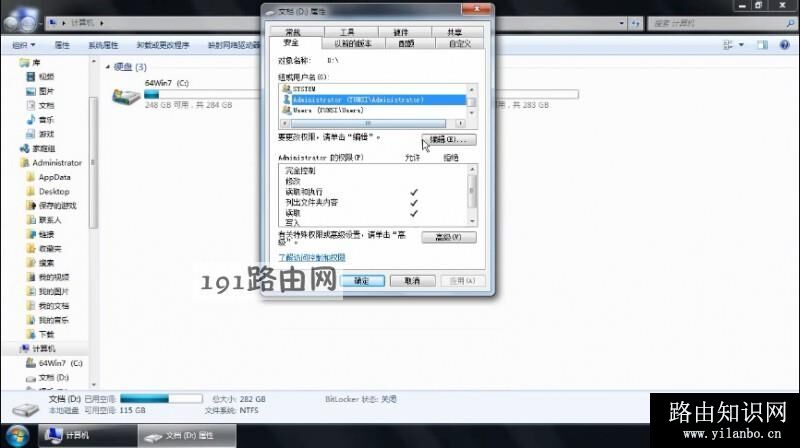Click 系统属性 in Explorer toolbar
The height and width of the screenshot is (448, 800).
pos(103,45)
